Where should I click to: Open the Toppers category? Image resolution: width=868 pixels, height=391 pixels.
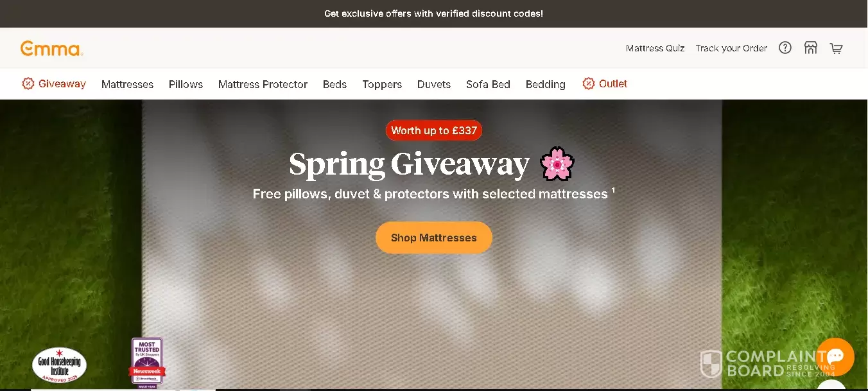point(382,84)
